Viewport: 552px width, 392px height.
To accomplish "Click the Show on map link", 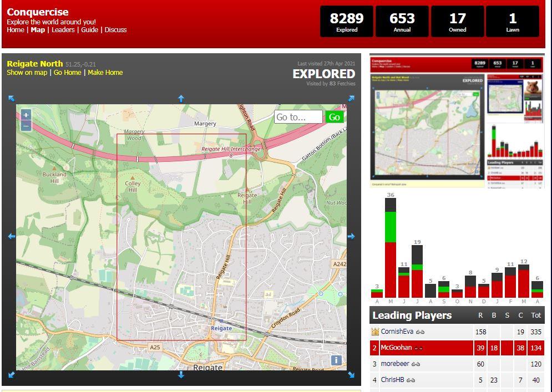I will click(x=27, y=73).
